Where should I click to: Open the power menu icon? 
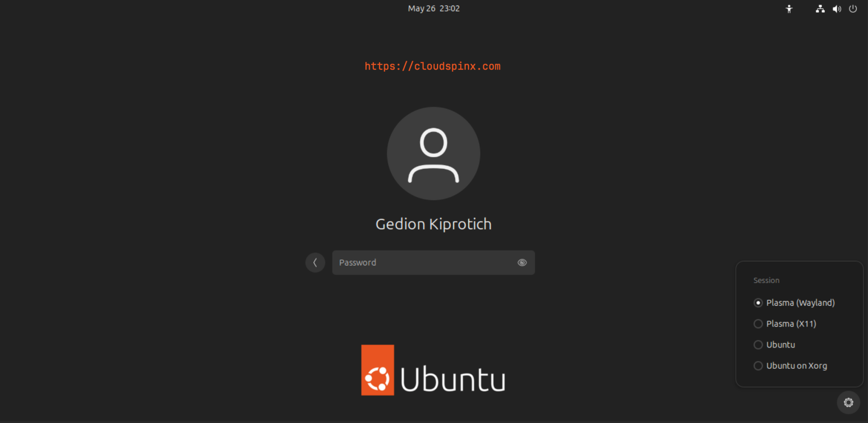[853, 9]
